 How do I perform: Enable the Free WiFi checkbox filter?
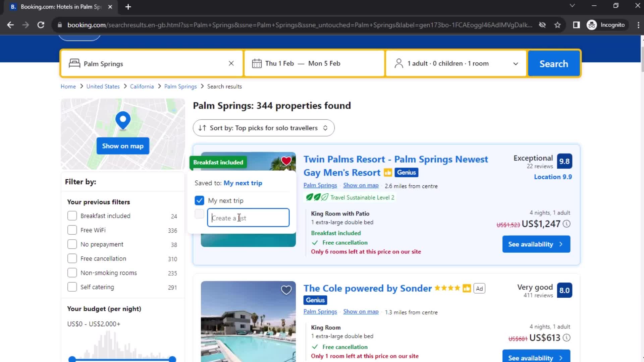[x=72, y=230]
